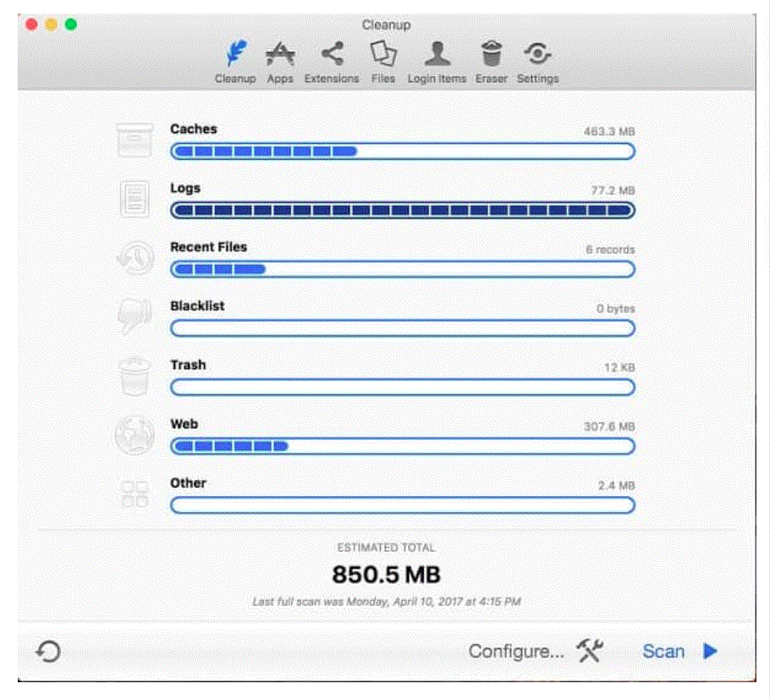Select the Recent Files label
Image resolution: width=770 pixels, height=700 pixels.
pyautogui.click(x=209, y=247)
